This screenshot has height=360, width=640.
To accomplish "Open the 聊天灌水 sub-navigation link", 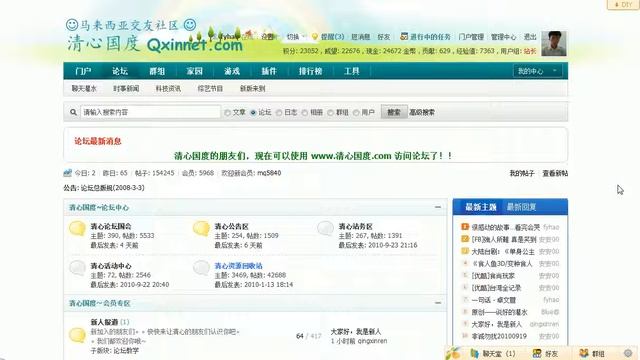I will tap(84, 89).
